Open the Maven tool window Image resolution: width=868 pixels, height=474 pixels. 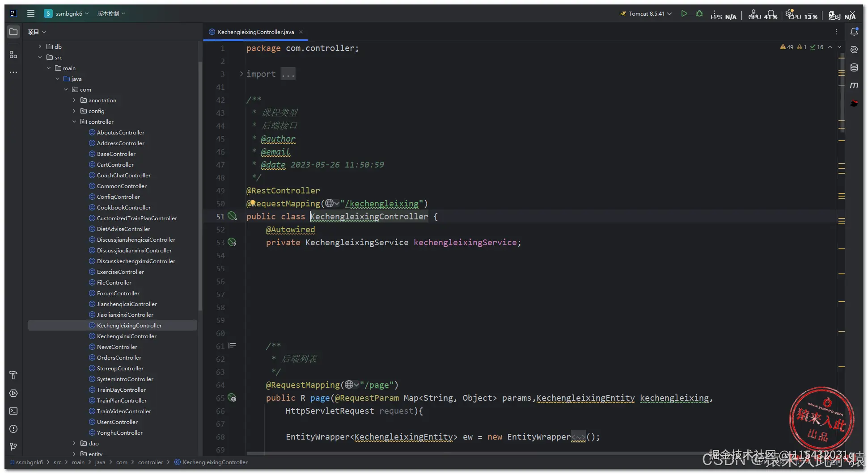(x=854, y=85)
